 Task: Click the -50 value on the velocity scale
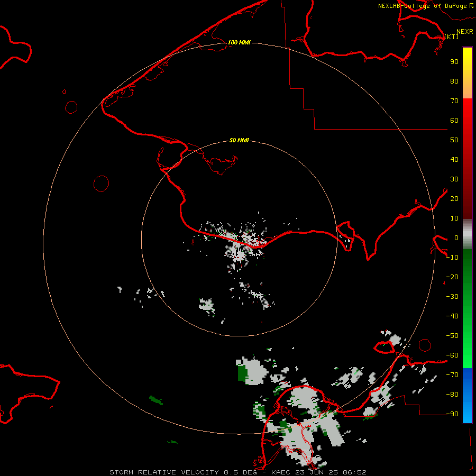click(x=452, y=335)
